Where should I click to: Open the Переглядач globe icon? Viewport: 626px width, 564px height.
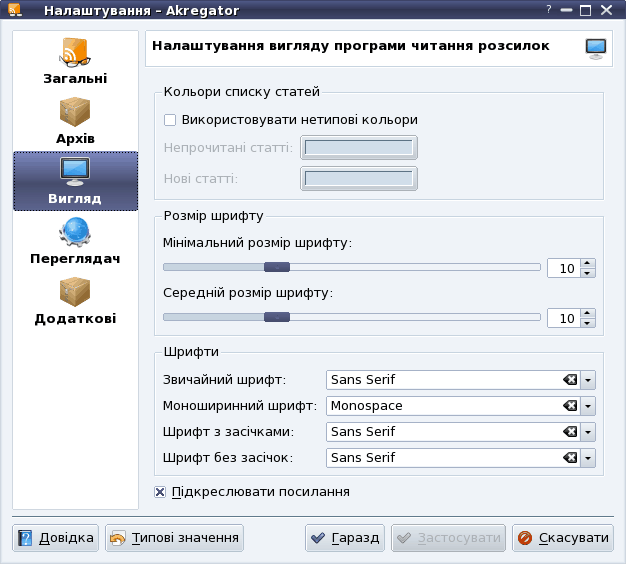point(75,232)
